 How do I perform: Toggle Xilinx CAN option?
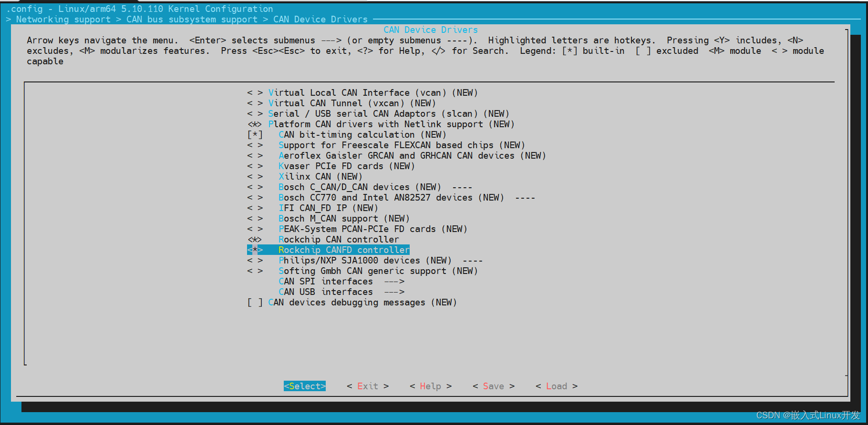pyautogui.click(x=305, y=177)
